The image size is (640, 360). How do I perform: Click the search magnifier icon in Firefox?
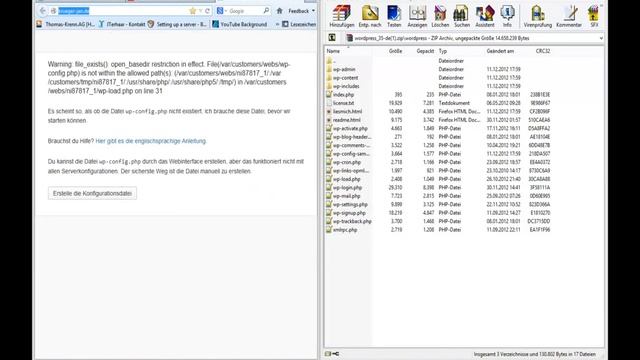click(266, 11)
